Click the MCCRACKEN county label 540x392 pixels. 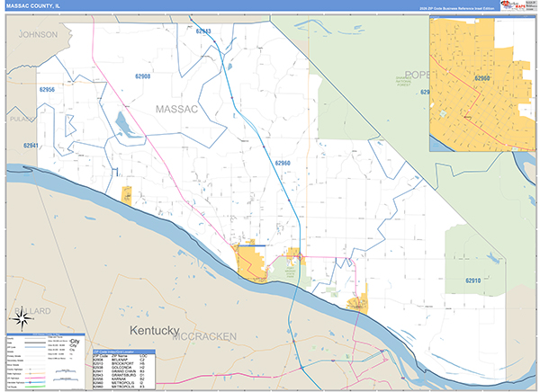click(204, 336)
